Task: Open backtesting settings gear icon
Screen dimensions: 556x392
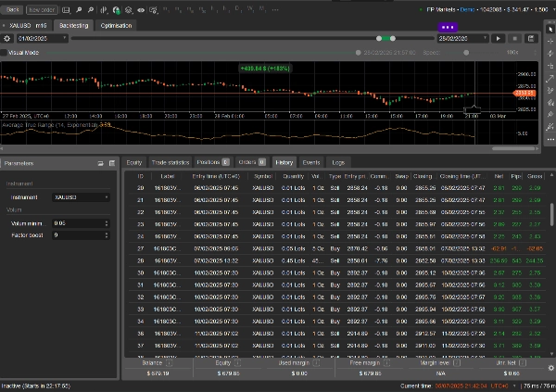Action: 7,38
